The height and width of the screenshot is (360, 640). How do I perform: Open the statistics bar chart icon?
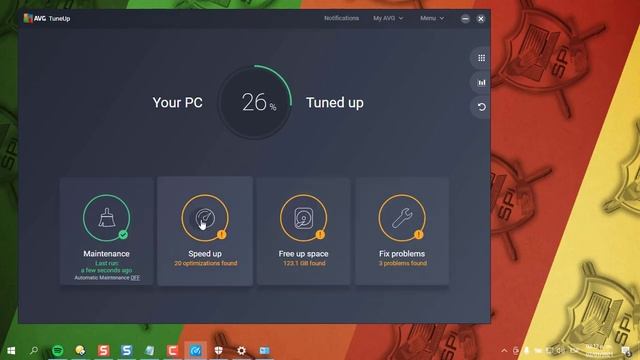click(482, 82)
